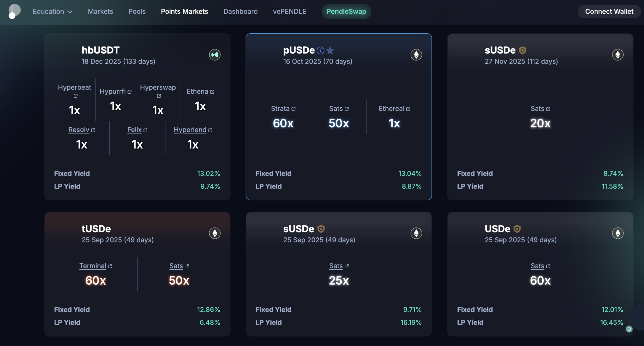Switch to the Pools tab

tap(137, 11)
